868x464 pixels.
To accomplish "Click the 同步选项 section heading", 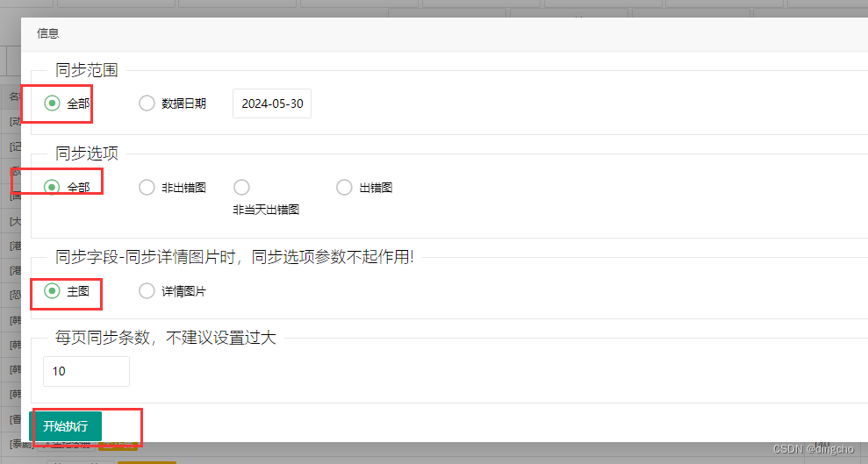I will click(x=86, y=153).
